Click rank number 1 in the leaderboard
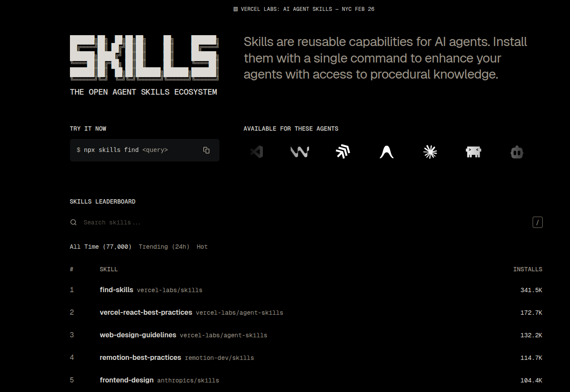Screen dimensions: 570x392 (72, 290)
